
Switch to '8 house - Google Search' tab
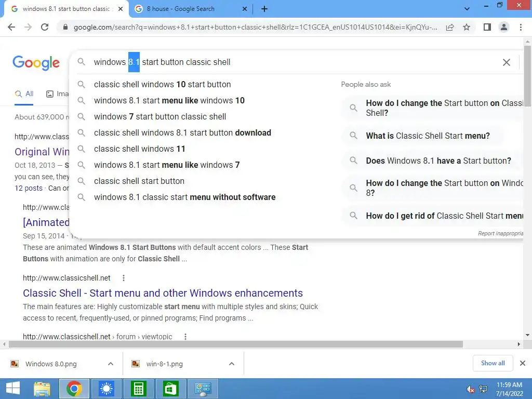coord(191,9)
